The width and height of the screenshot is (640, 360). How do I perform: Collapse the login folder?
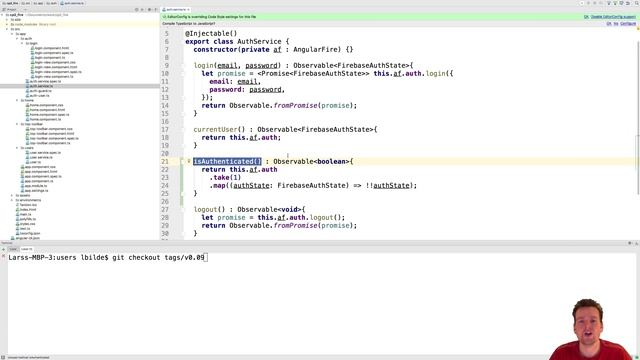pyautogui.click(x=22, y=43)
